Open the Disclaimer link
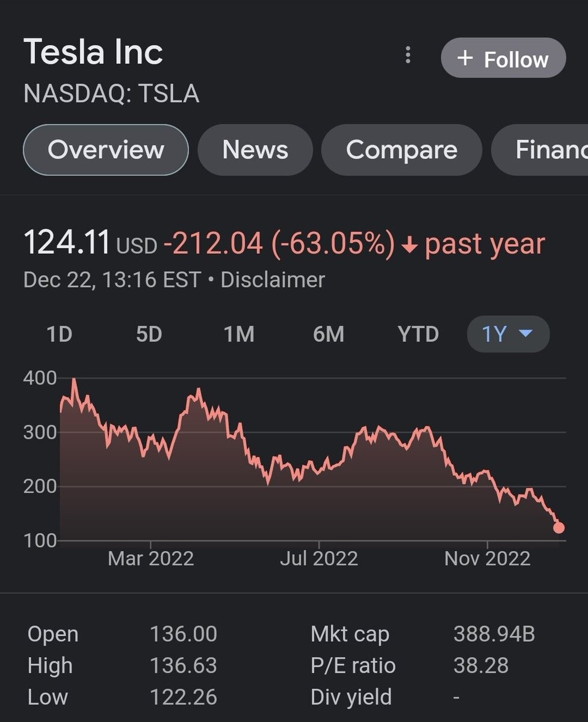Viewport: 588px width, 722px height. pos(273,280)
